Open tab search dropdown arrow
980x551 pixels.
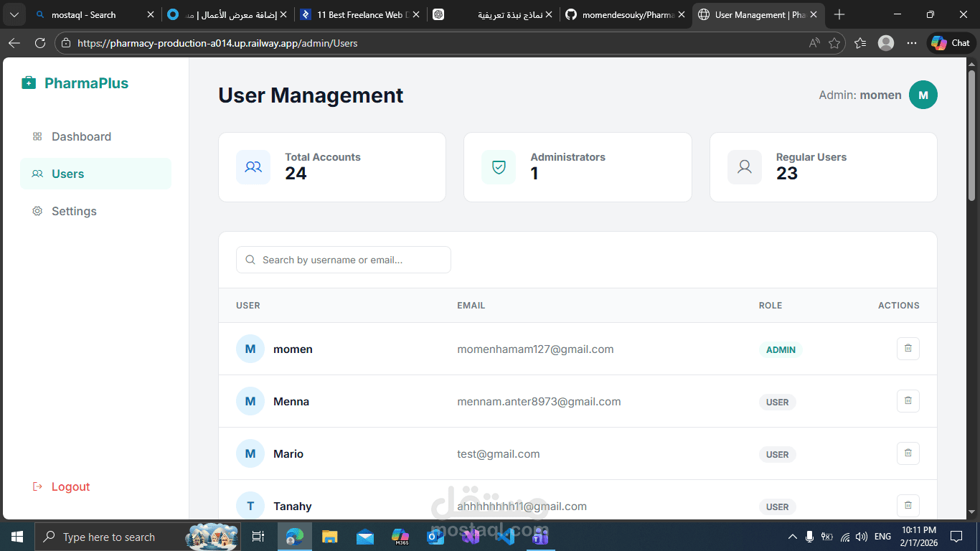(14, 14)
